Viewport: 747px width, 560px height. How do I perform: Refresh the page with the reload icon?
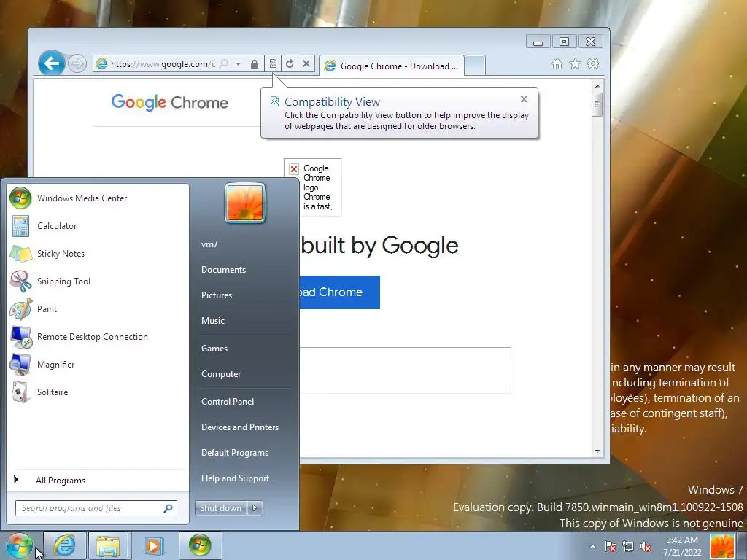point(290,64)
